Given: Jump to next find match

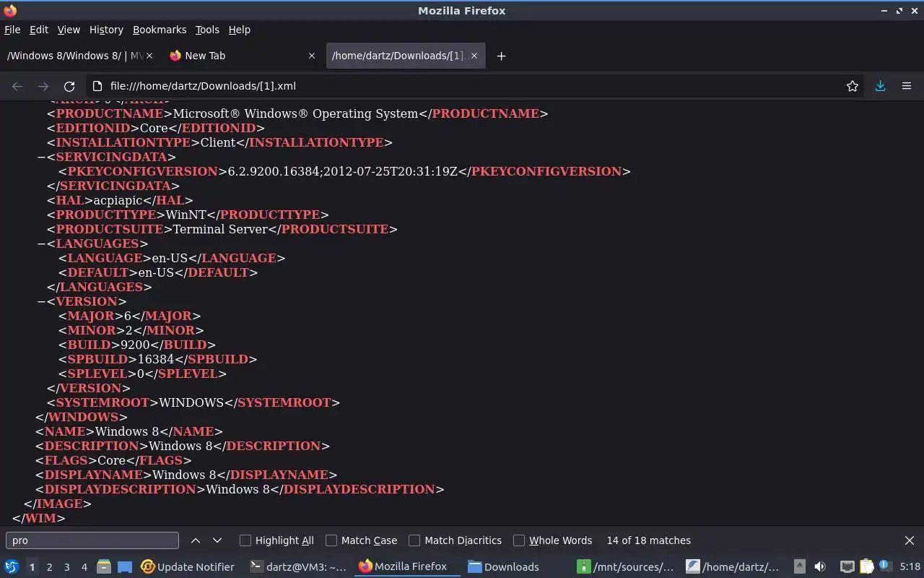Looking at the screenshot, I should point(217,540).
